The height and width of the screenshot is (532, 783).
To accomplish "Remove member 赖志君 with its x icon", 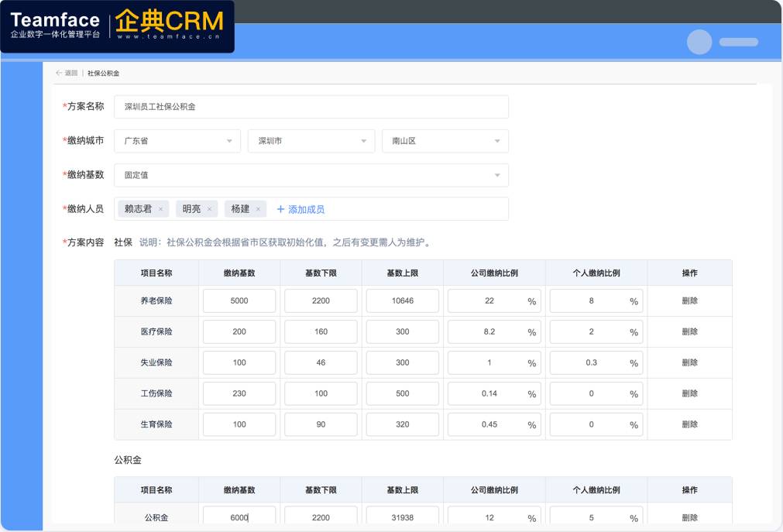I will 161,209.
